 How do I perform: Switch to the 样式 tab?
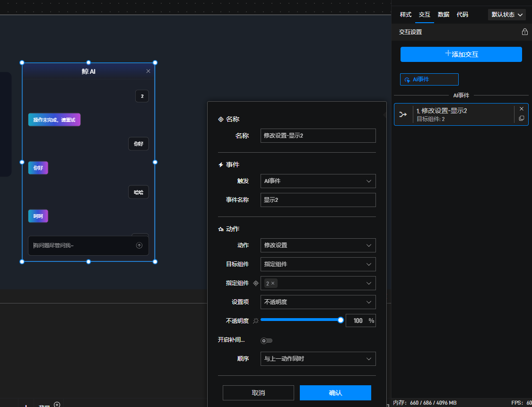point(405,15)
